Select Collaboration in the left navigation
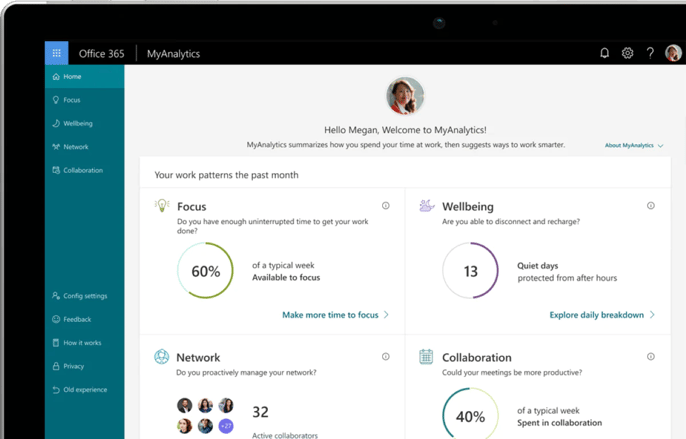Viewport: 686px width, 439px height. click(x=82, y=170)
